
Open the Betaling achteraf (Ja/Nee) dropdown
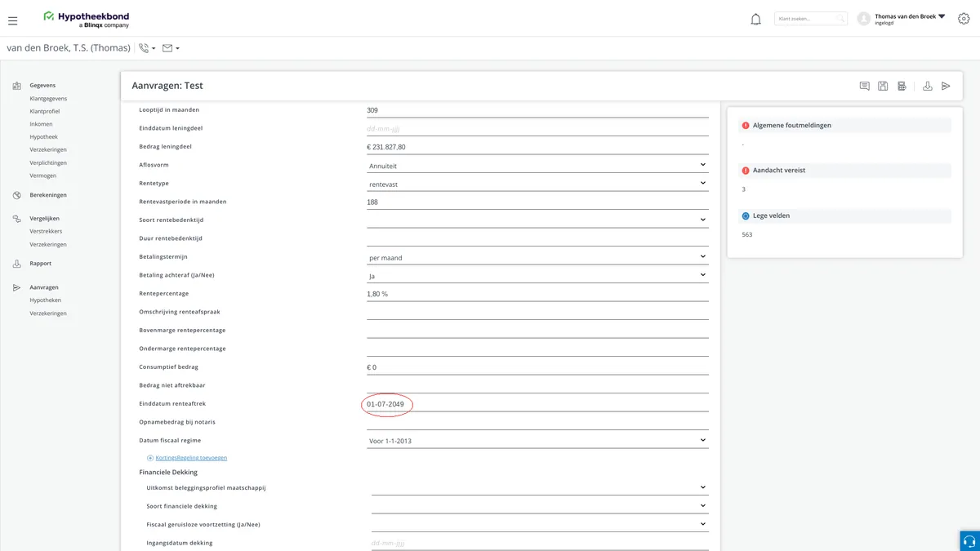click(x=538, y=276)
